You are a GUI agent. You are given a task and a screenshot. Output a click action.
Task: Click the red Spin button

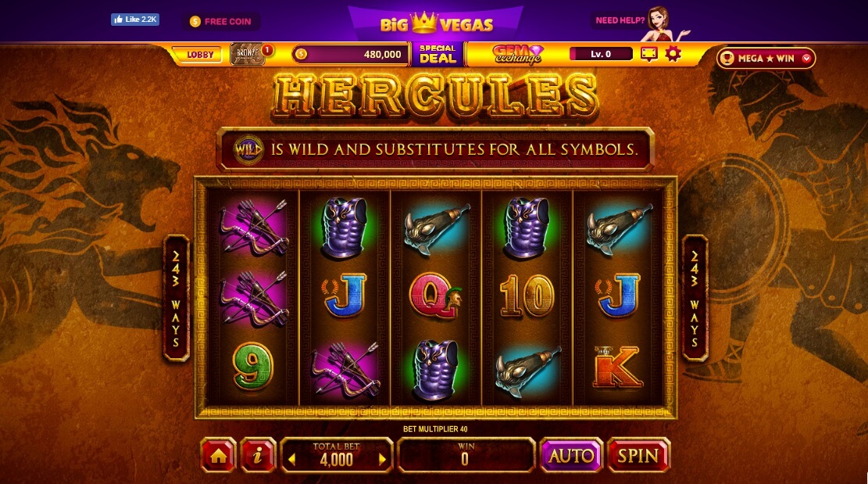pos(639,455)
